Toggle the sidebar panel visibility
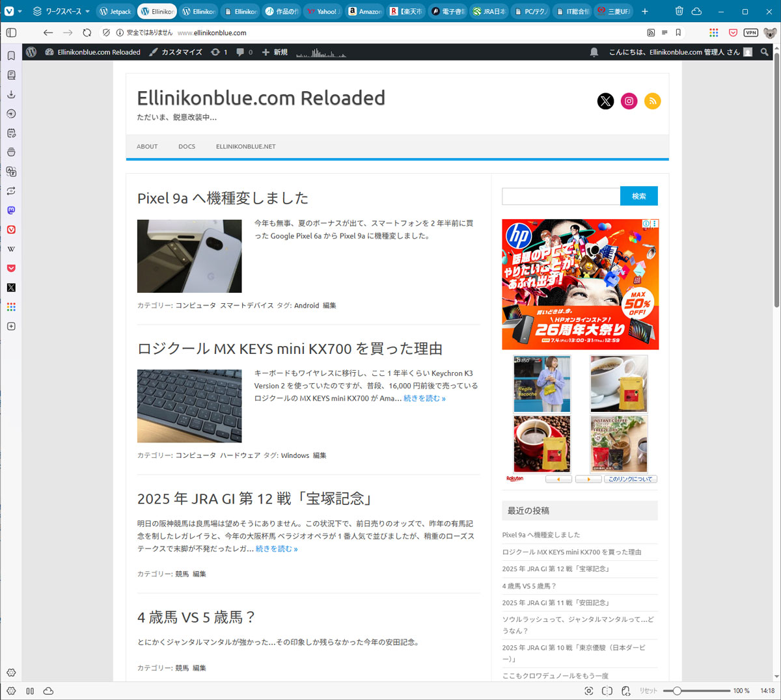Screen dimensions: 781x700 click(11, 33)
